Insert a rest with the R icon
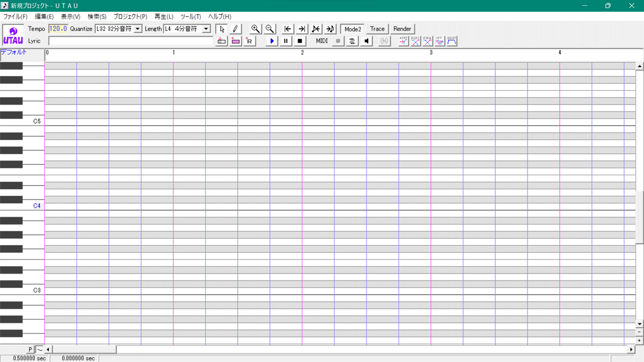644x362 pixels. coord(249,41)
